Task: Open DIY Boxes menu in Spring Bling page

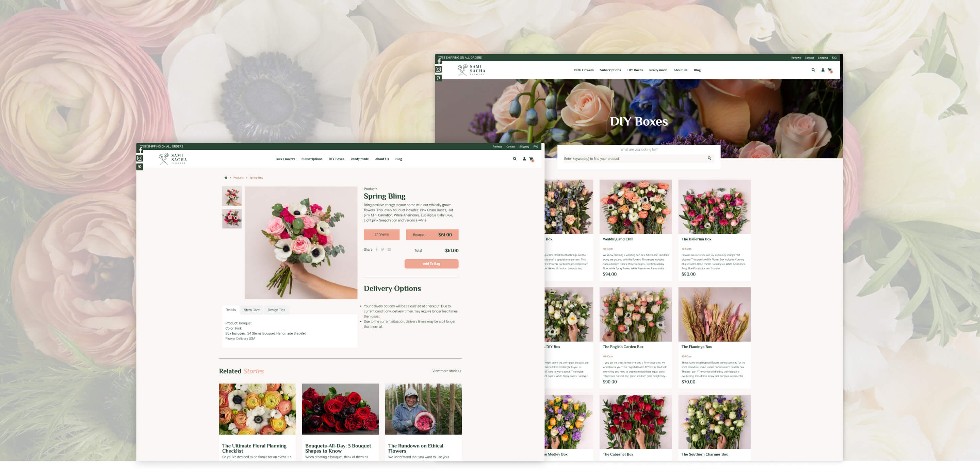Action: coord(336,159)
